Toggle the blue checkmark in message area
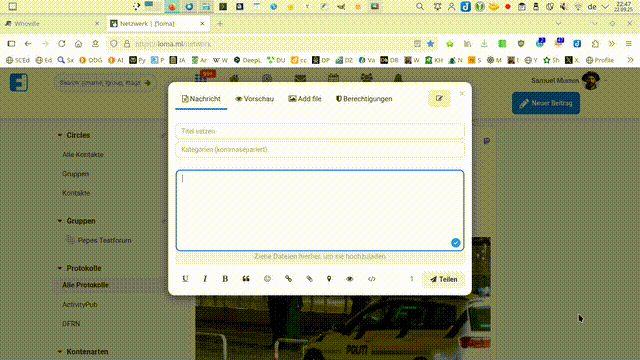Image resolution: width=640 pixels, height=360 pixels. [x=456, y=243]
